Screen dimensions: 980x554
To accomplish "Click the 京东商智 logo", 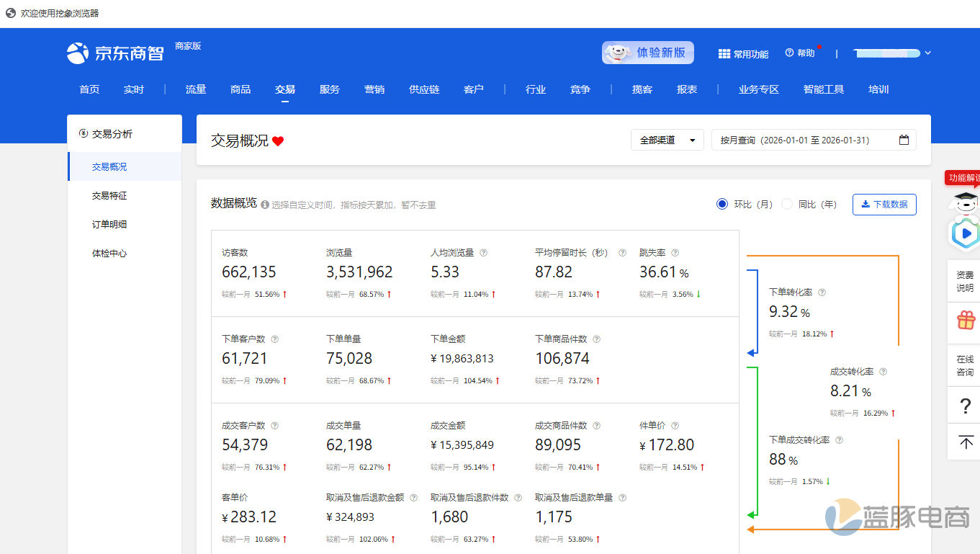I will [x=115, y=53].
